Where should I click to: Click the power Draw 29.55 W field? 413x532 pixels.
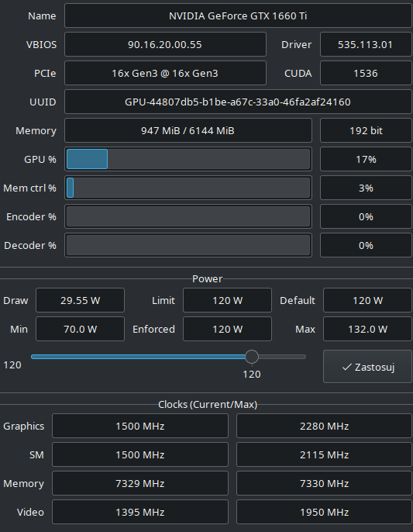[80, 300]
